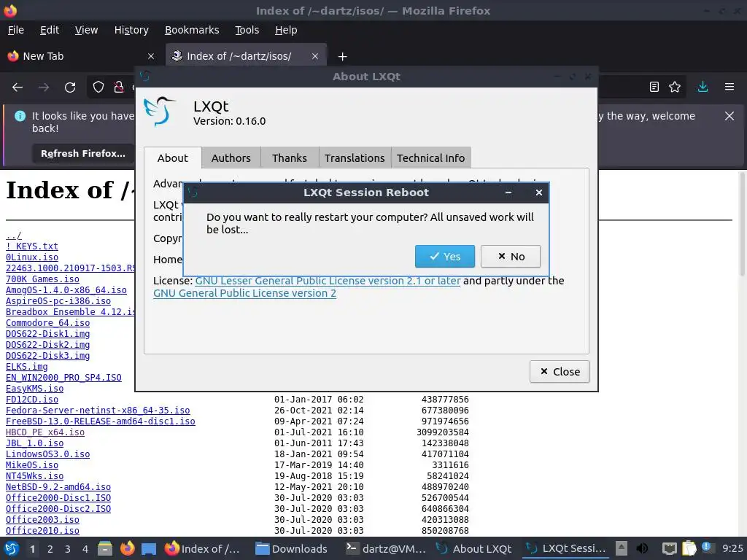Switch to dartz@VM terminal in taskbar
This screenshot has width=747, height=560.
pyautogui.click(x=386, y=548)
